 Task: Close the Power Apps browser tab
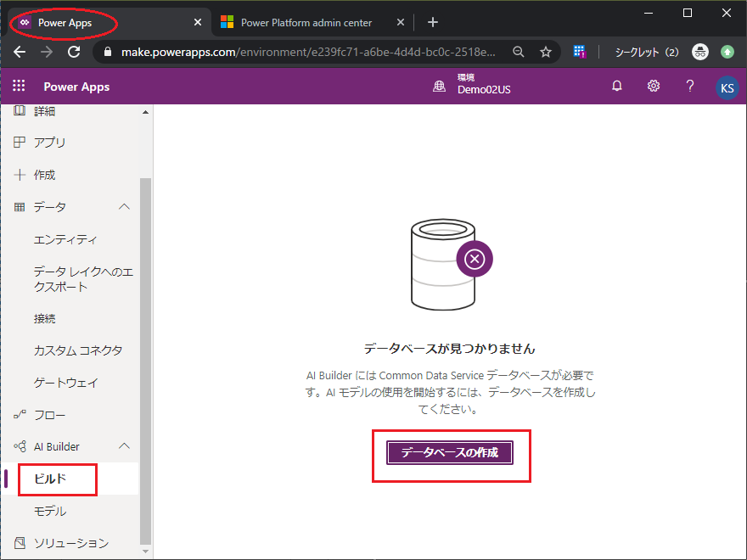click(x=198, y=22)
